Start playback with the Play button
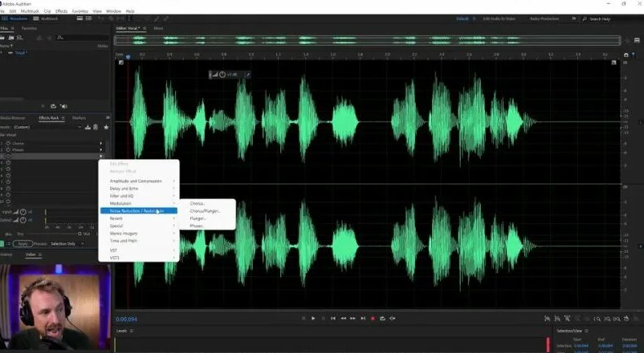Image resolution: width=644 pixels, height=353 pixels. pos(313,318)
